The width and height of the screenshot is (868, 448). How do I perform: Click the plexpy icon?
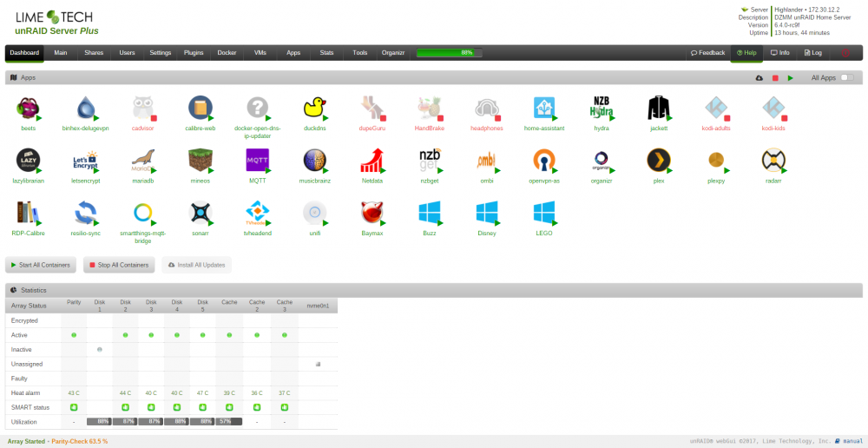pos(716,160)
